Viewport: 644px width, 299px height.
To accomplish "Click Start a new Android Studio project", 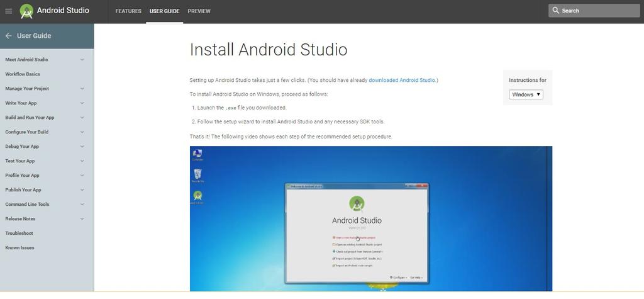I will [353, 238].
